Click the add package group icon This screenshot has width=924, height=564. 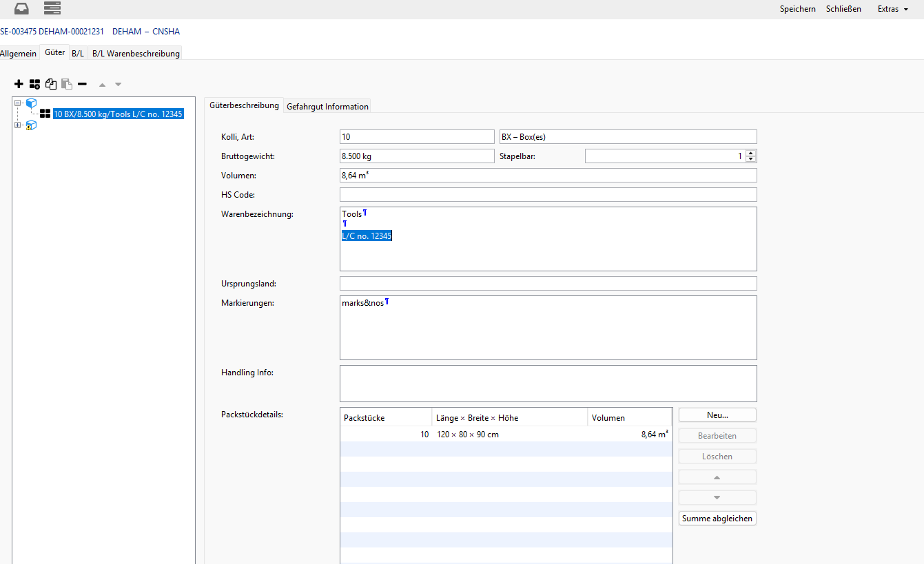tap(34, 84)
